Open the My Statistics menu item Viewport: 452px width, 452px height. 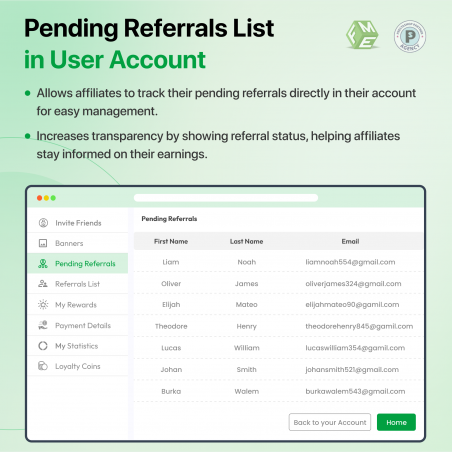click(78, 346)
